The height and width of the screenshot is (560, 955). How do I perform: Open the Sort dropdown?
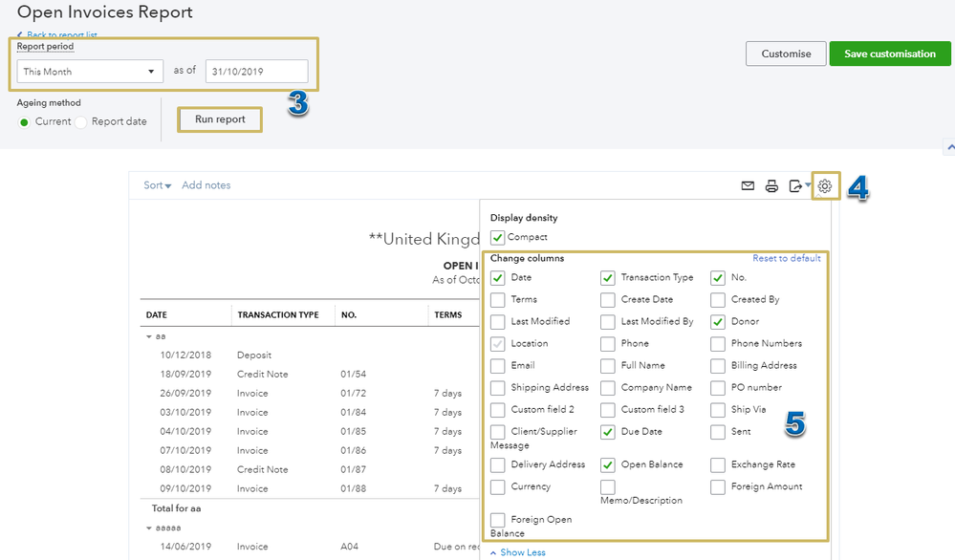[x=158, y=185]
